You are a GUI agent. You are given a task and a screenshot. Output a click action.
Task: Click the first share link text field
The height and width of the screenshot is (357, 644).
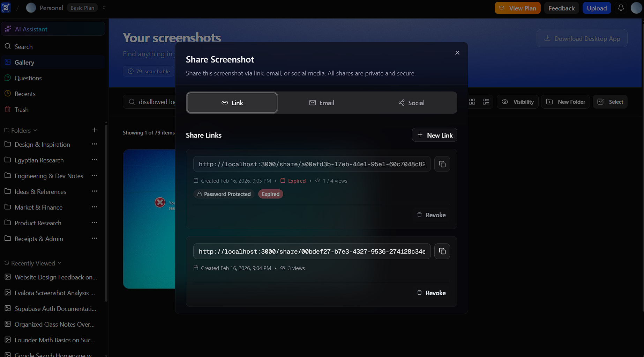312,164
